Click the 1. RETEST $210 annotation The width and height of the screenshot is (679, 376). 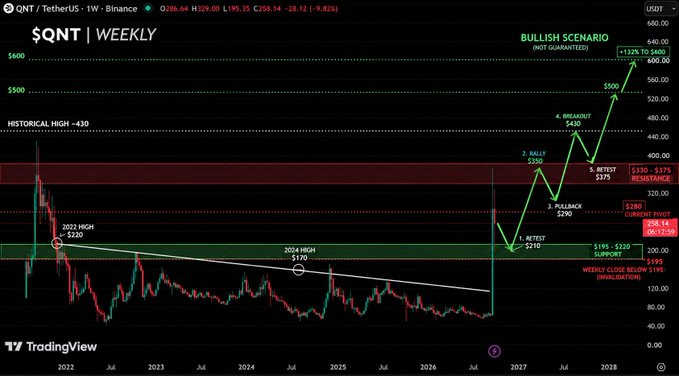click(532, 242)
